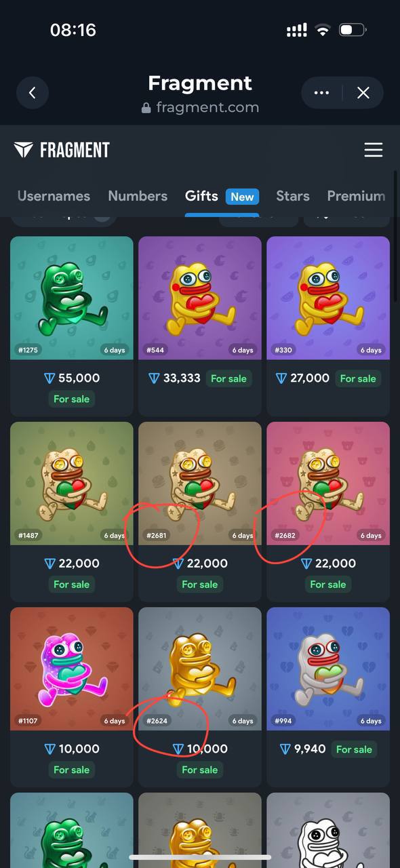This screenshot has height=868, width=400.
Task: Tap the TON icon beside the 9,940 price
Action: 285,749
